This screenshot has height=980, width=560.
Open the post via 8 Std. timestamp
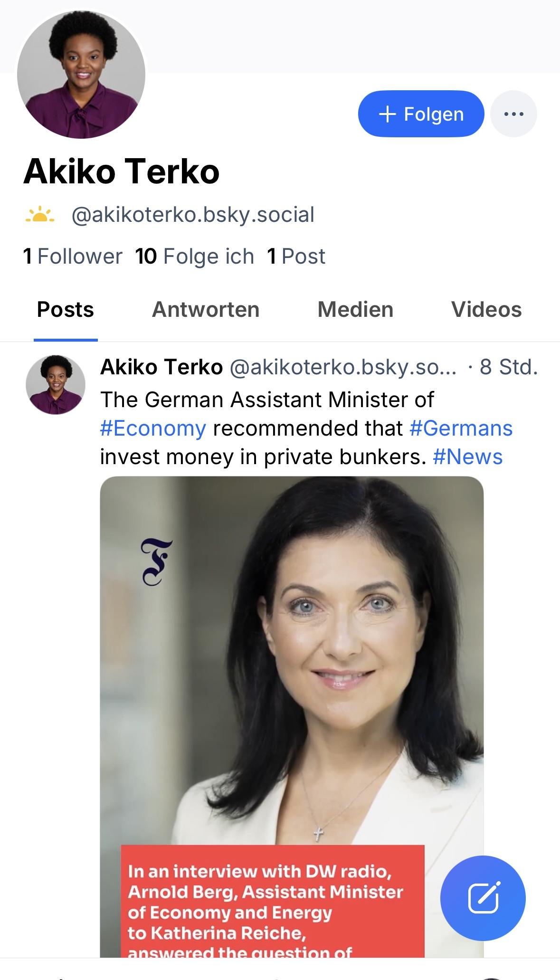tap(508, 367)
